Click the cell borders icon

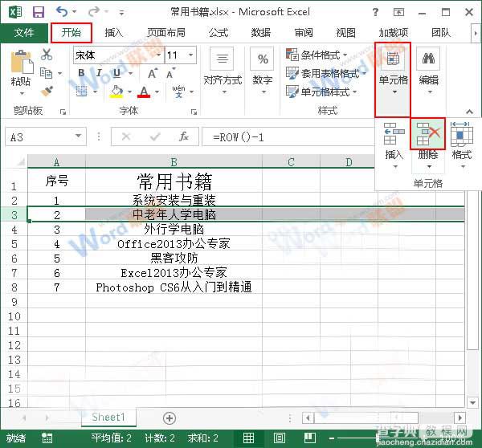click(x=81, y=92)
